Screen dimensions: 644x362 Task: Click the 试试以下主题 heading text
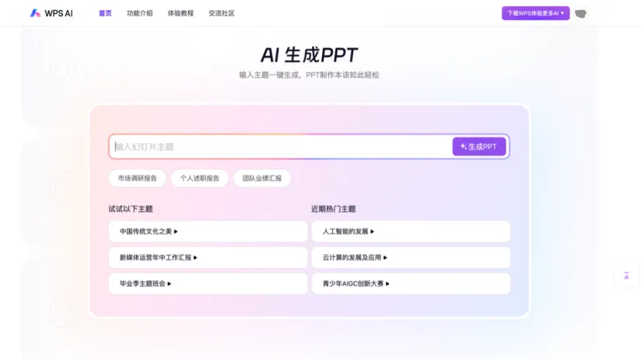(131, 211)
